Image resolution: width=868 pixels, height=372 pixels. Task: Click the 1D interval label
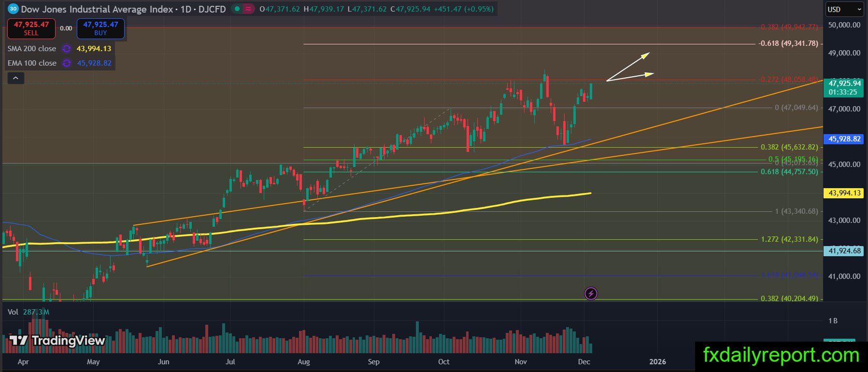tap(186, 9)
